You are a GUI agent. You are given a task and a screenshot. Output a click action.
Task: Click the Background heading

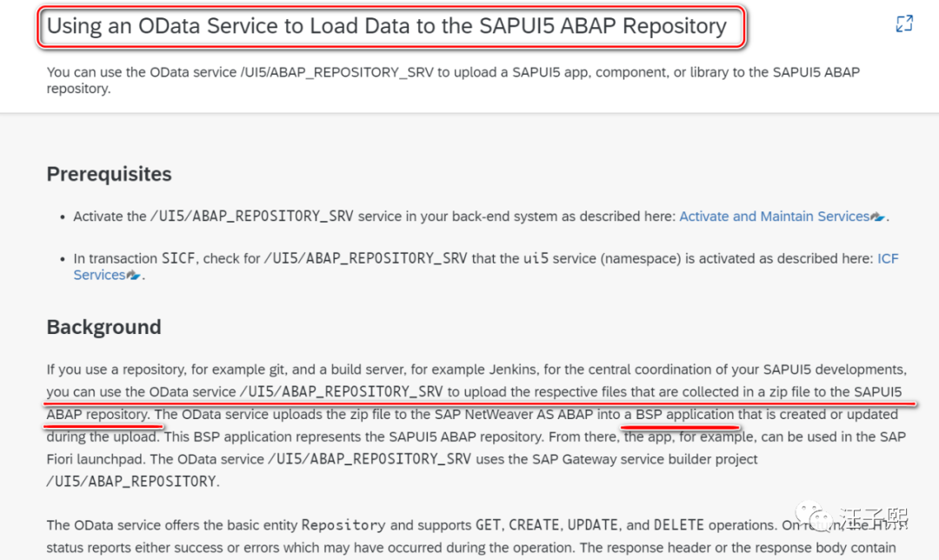pos(104,327)
